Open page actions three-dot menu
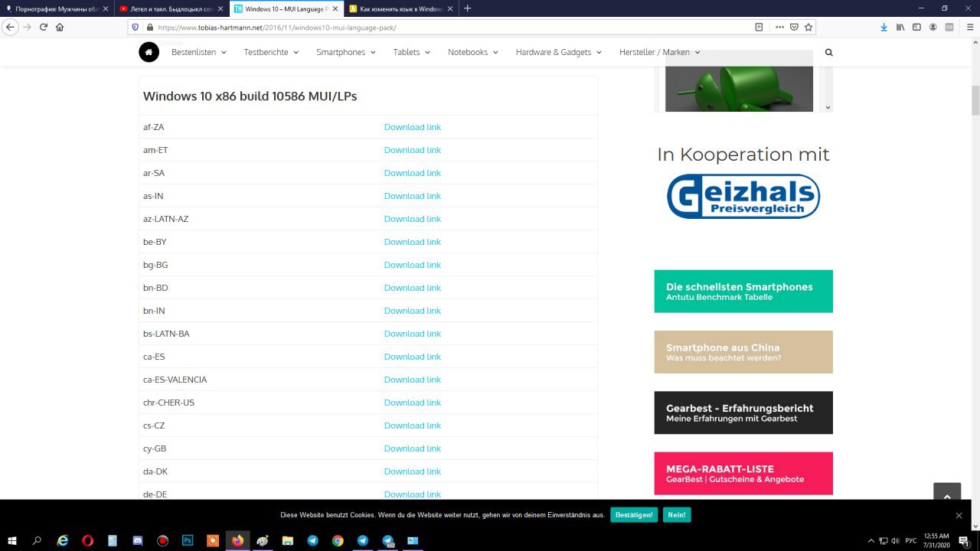 point(779,27)
